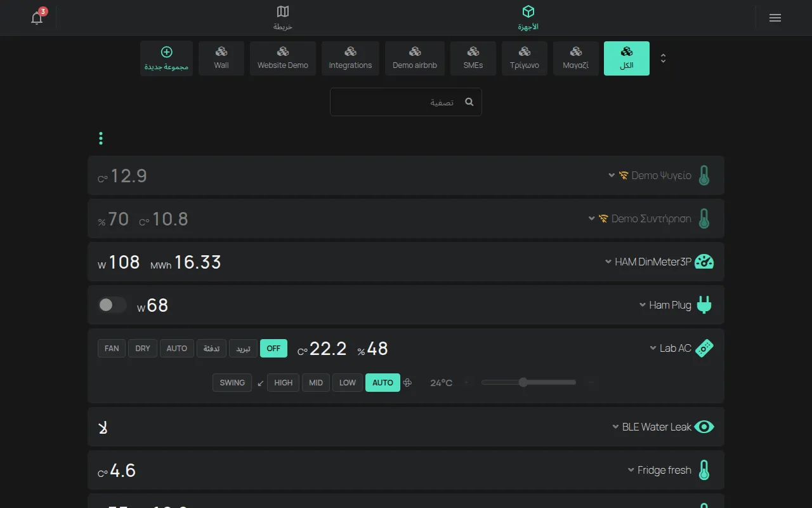Click the three-dot options icon above device list
The image size is (812, 508).
[x=101, y=138]
